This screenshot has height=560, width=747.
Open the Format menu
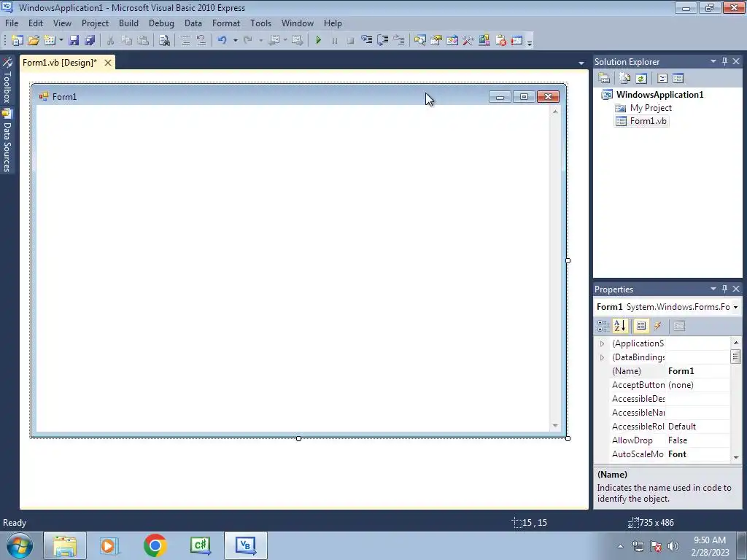(226, 23)
